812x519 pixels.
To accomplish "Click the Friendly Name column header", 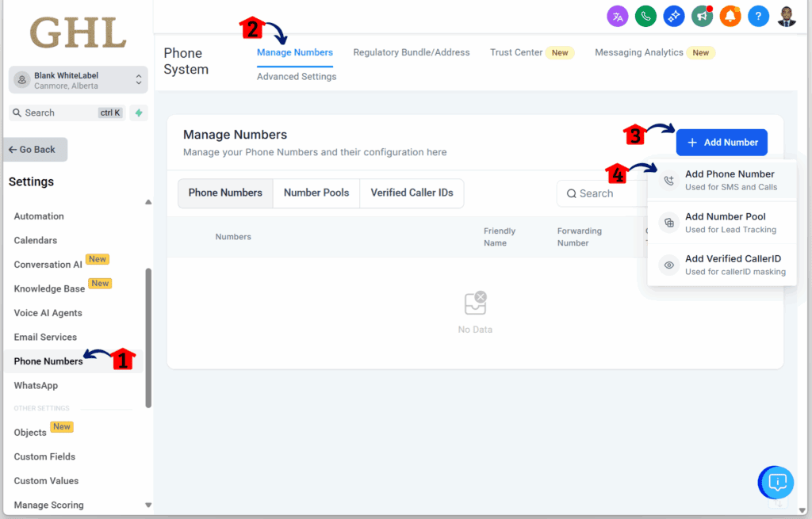I will (x=500, y=237).
